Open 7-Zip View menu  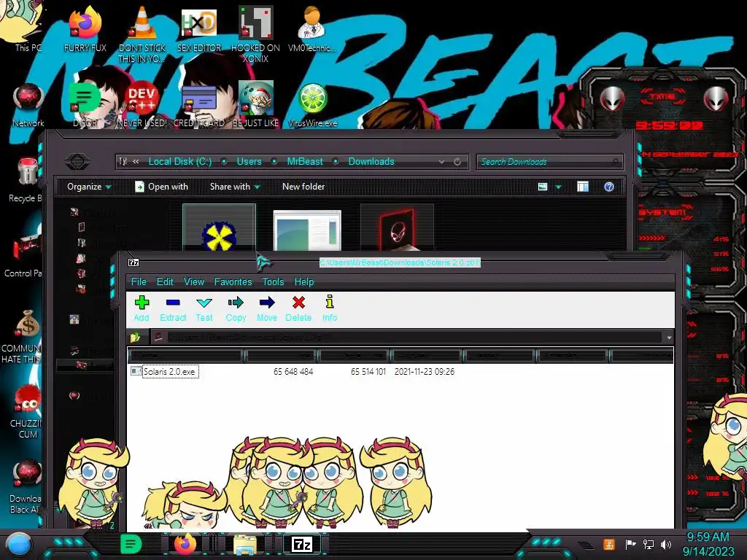coord(194,281)
